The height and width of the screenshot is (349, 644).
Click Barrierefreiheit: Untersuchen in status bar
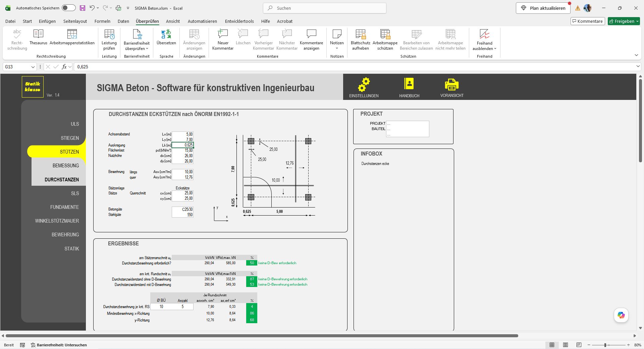pos(59,345)
